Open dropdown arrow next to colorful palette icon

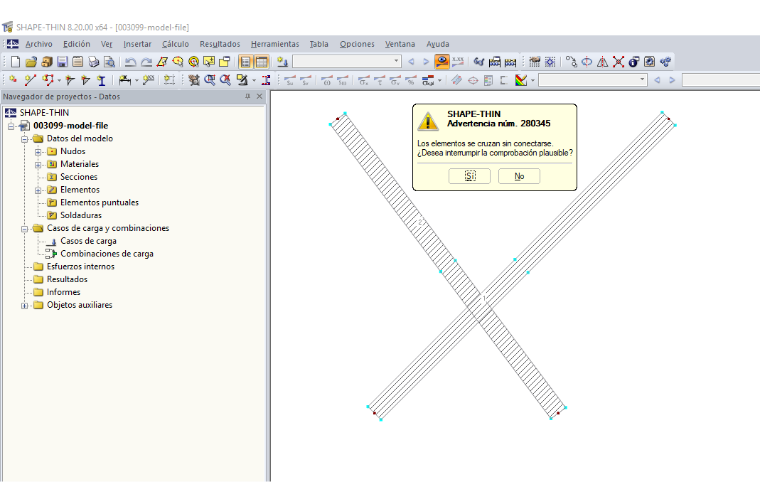point(532,80)
